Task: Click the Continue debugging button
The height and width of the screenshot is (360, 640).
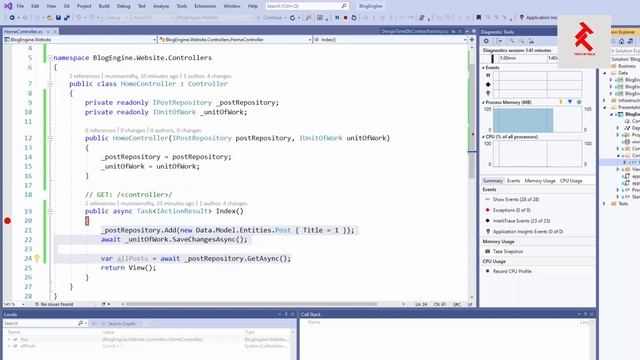Action: point(270,18)
